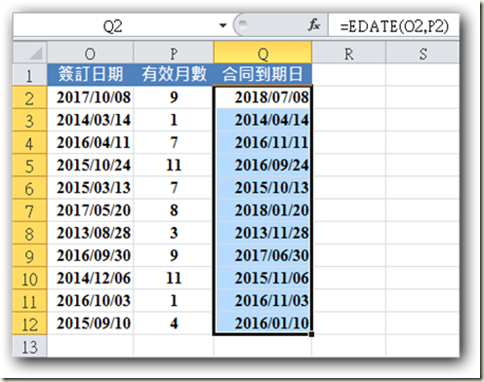This screenshot has height=382, width=484.
Task: Select column Q header
Action: (x=263, y=53)
